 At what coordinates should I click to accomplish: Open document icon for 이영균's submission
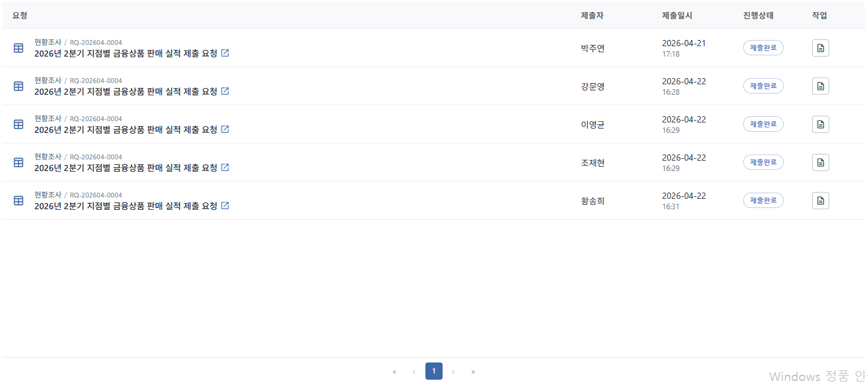point(820,124)
